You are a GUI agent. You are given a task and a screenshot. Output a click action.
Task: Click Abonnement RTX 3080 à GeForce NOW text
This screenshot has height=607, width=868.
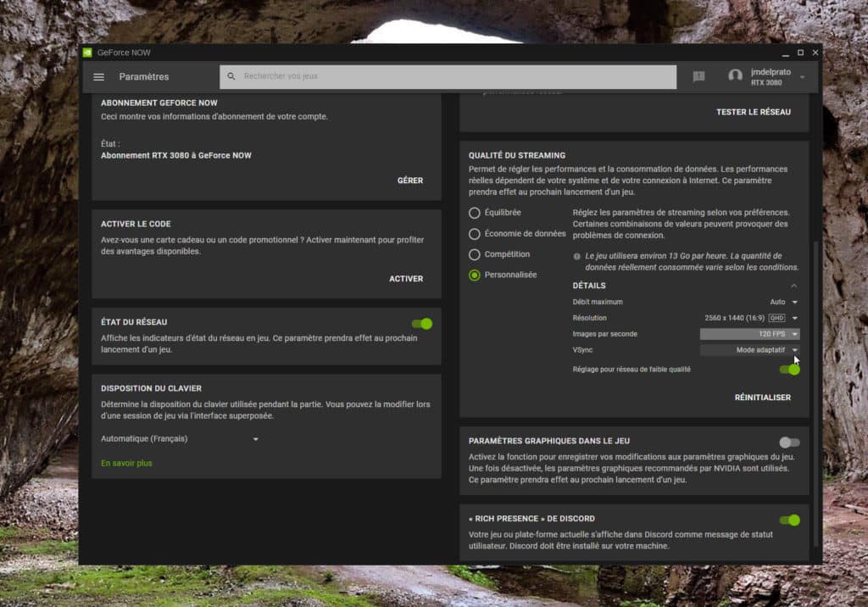tap(176, 156)
